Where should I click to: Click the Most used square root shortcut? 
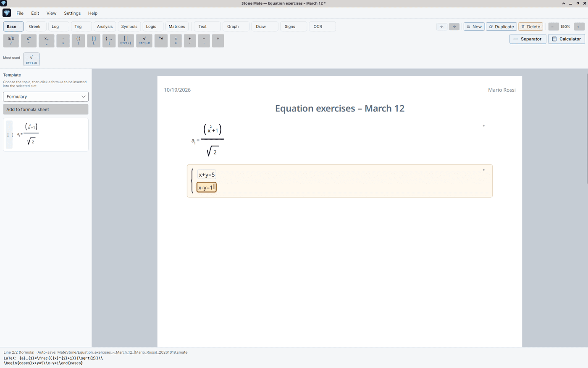[x=31, y=59]
